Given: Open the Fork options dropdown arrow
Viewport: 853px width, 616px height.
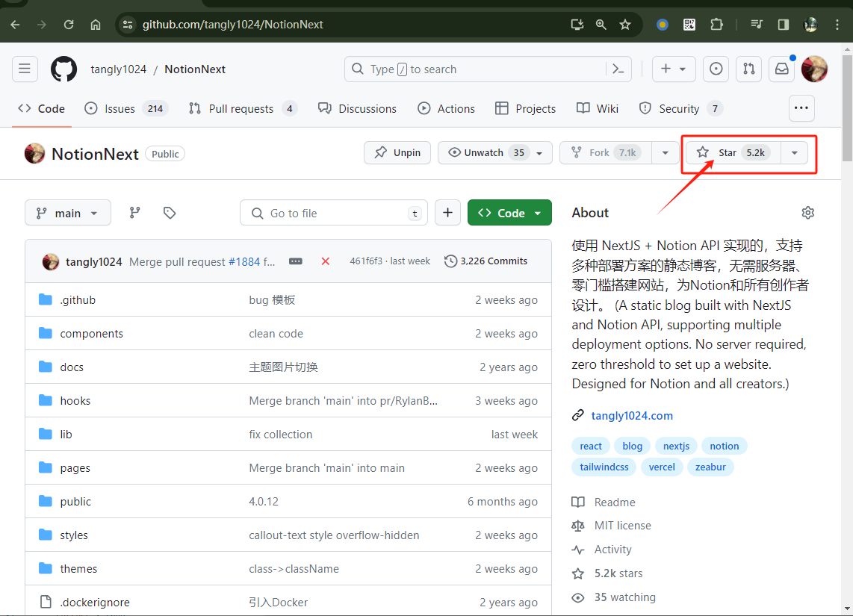Looking at the screenshot, I should click(666, 153).
